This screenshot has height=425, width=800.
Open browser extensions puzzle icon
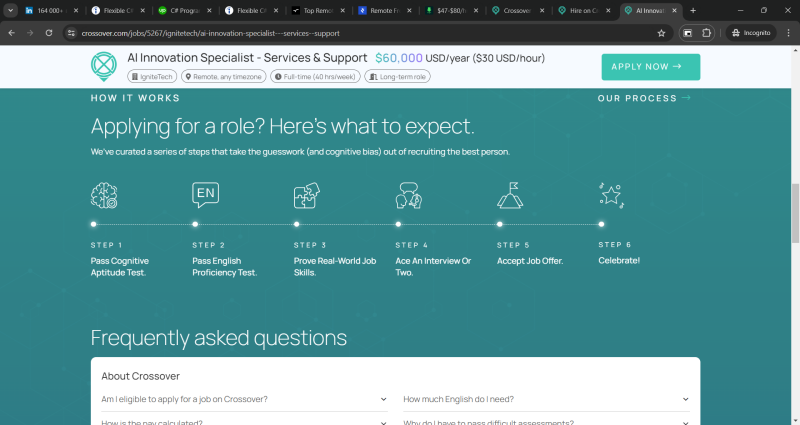point(706,33)
